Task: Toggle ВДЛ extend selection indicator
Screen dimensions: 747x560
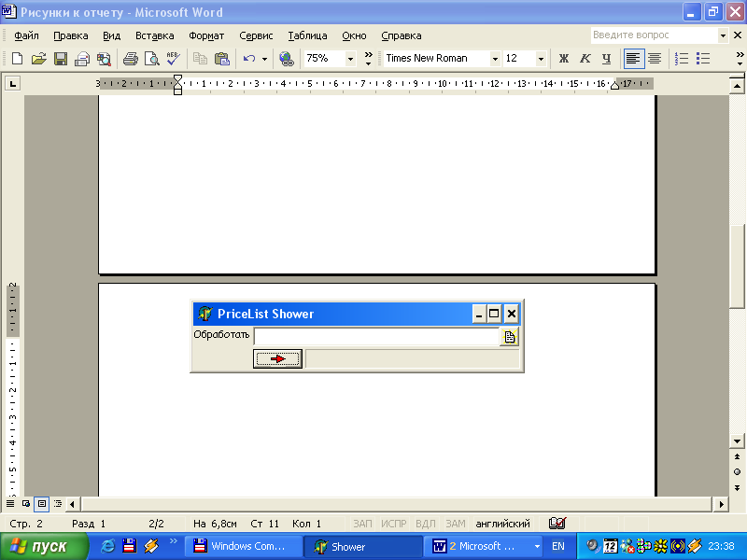Action: [426, 524]
